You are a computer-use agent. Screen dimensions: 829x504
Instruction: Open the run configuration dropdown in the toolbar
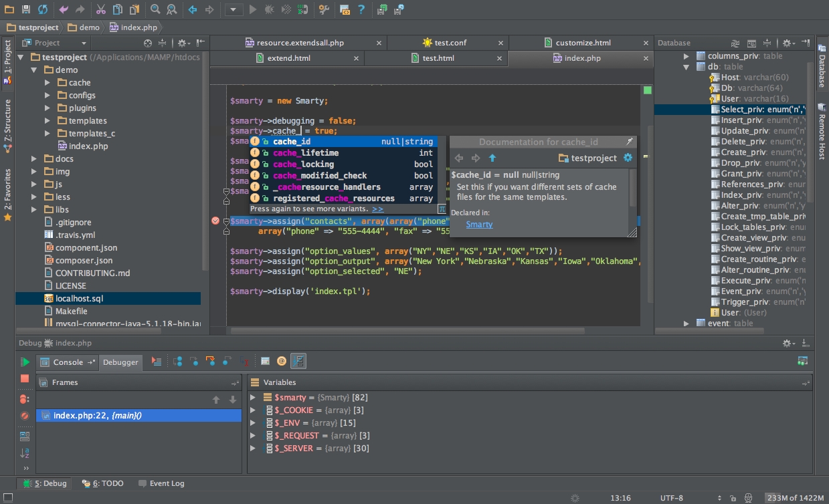pos(234,9)
